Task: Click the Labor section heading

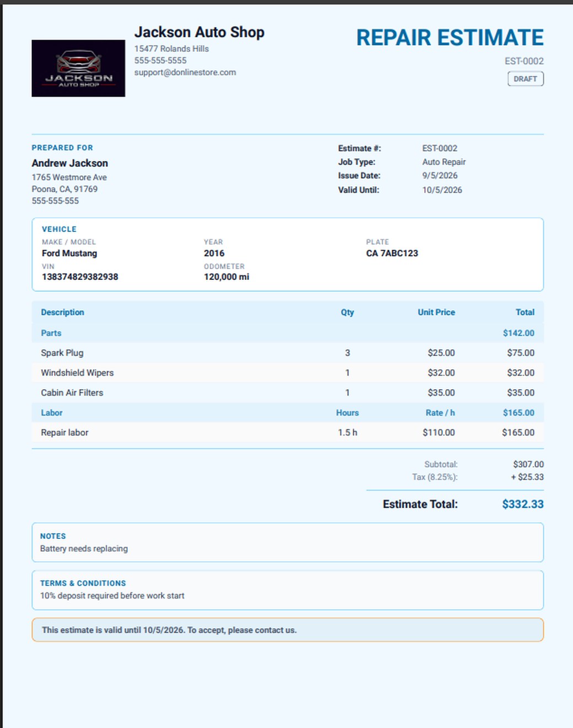Action: [52, 413]
